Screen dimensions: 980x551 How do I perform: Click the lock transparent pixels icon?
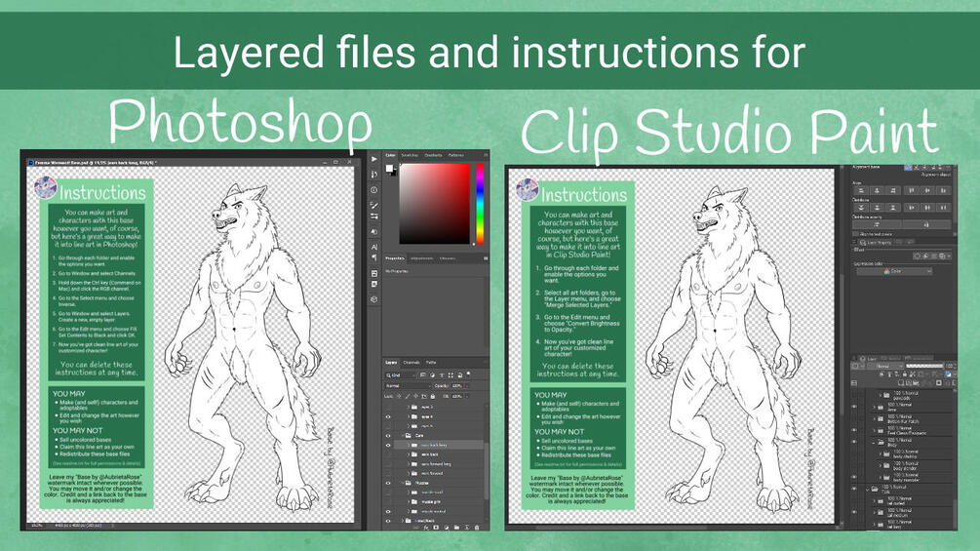pos(399,396)
